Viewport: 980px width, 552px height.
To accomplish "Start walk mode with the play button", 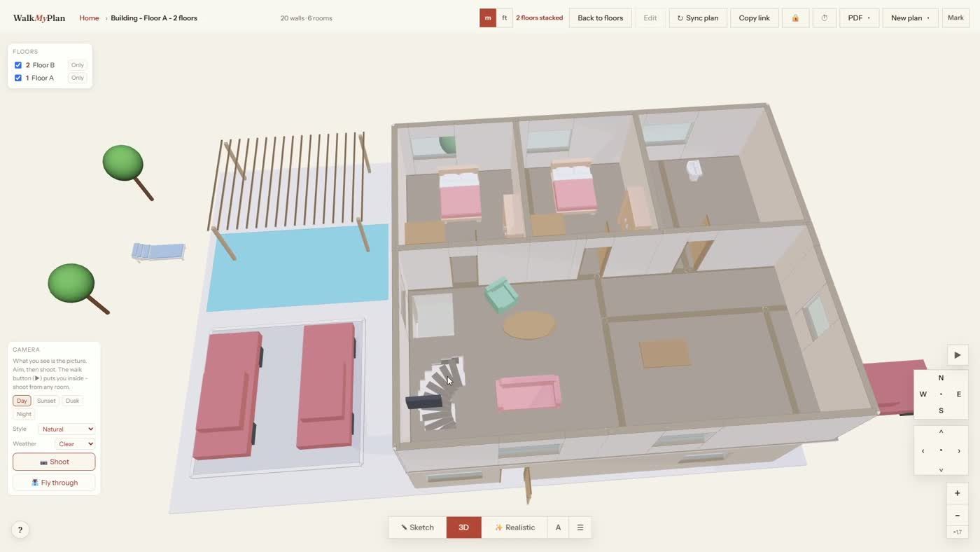I will click(x=957, y=355).
